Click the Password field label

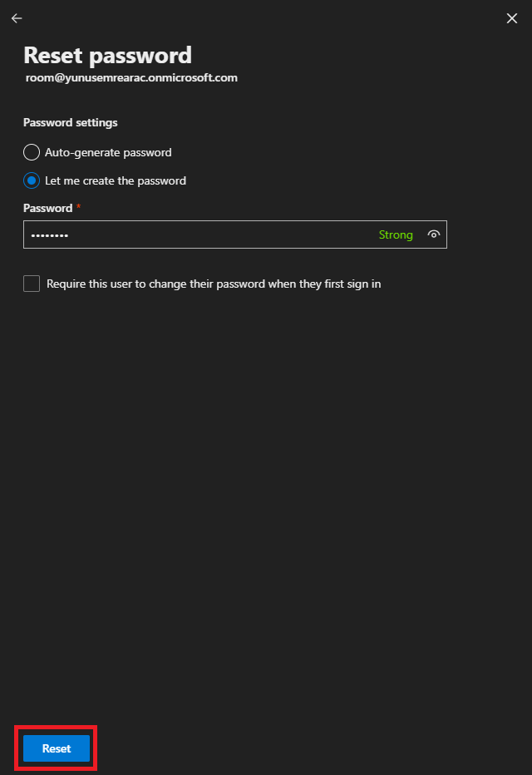pyautogui.click(x=47, y=208)
